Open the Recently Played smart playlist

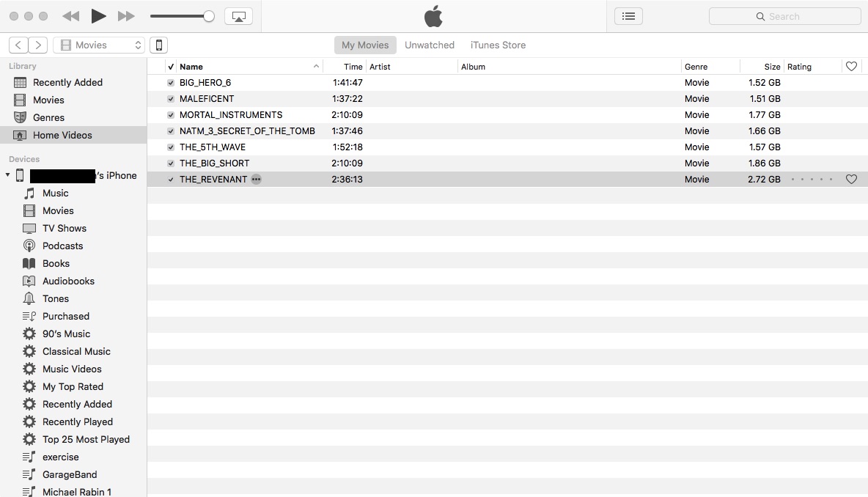coord(73,422)
